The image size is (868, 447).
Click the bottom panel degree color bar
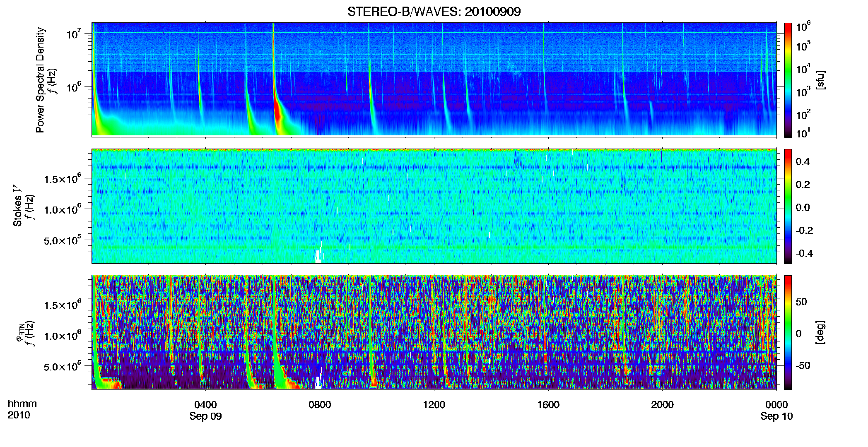coord(788,332)
